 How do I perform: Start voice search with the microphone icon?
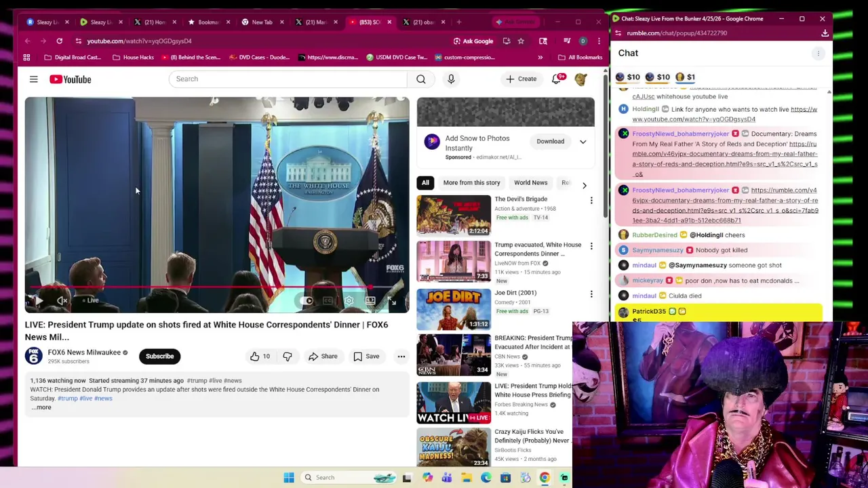point(451,79)
